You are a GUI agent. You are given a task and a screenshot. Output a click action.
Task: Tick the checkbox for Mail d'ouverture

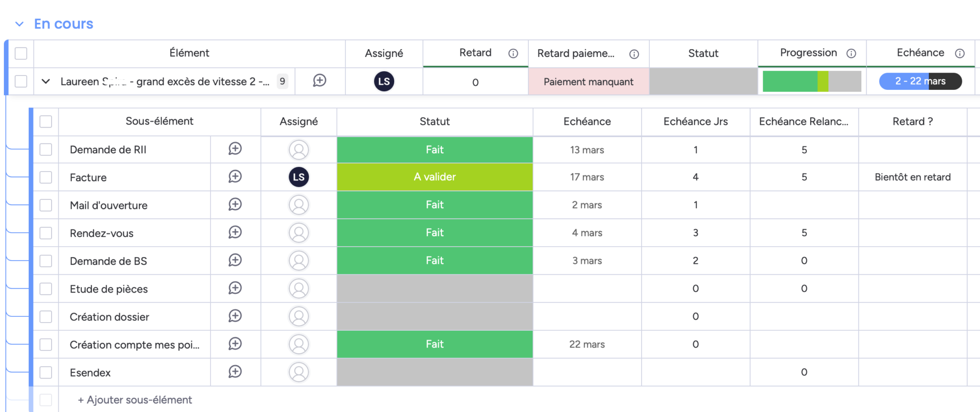pyautogui.click(x=46, y=205)
